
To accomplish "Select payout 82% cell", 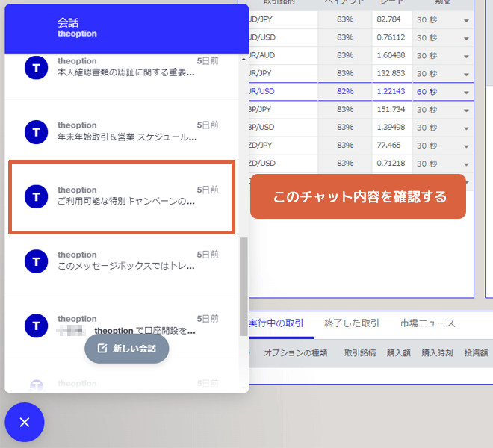I will click(345, 92).
